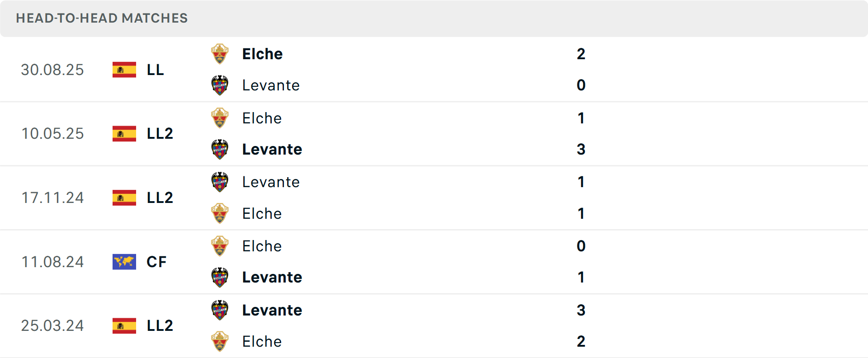Select the LL competition label
Viewport: 868px width, 358px height.
[x=155, y=70]
